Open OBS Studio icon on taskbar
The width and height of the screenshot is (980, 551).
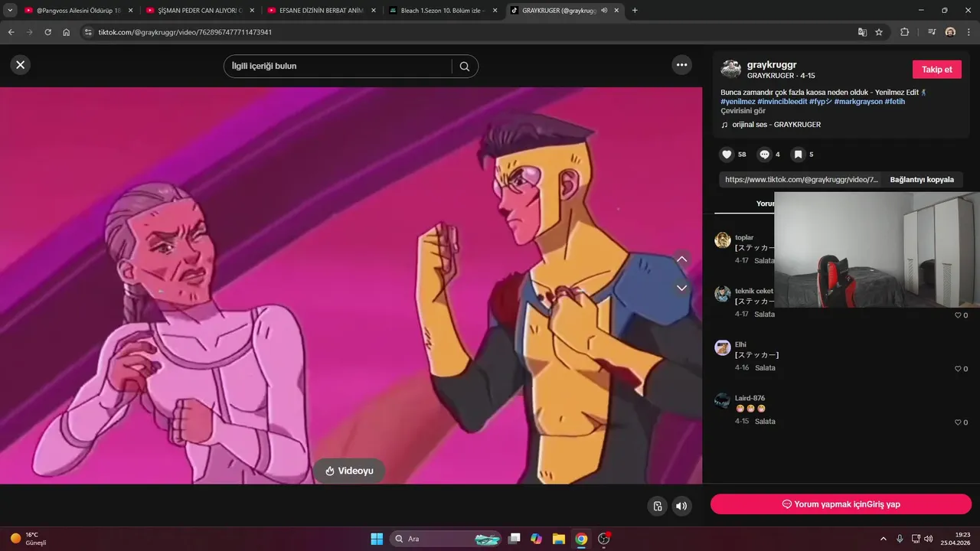tap(604, 539)
